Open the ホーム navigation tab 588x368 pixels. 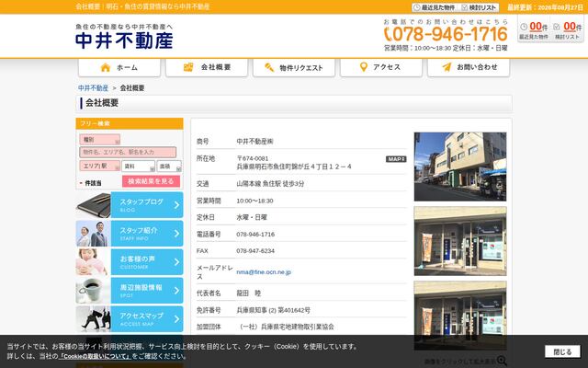119,67
